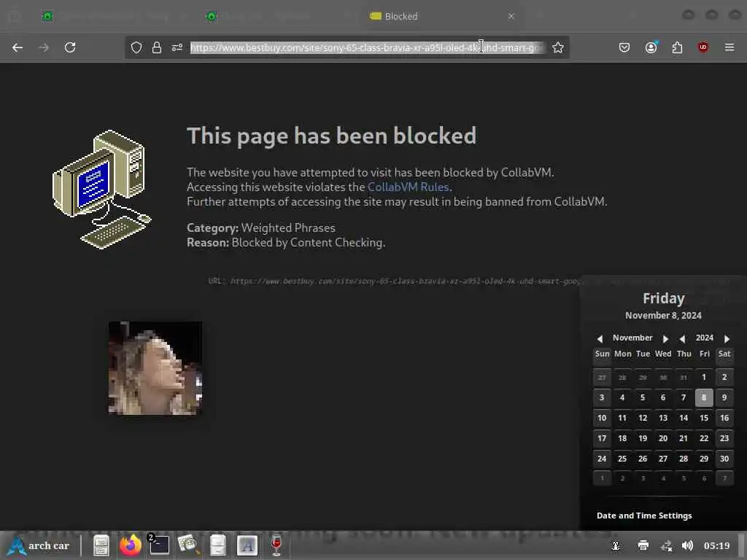Open the tracking protection shield icon
The image size is (747, 560).
click(x=136, y=47)
